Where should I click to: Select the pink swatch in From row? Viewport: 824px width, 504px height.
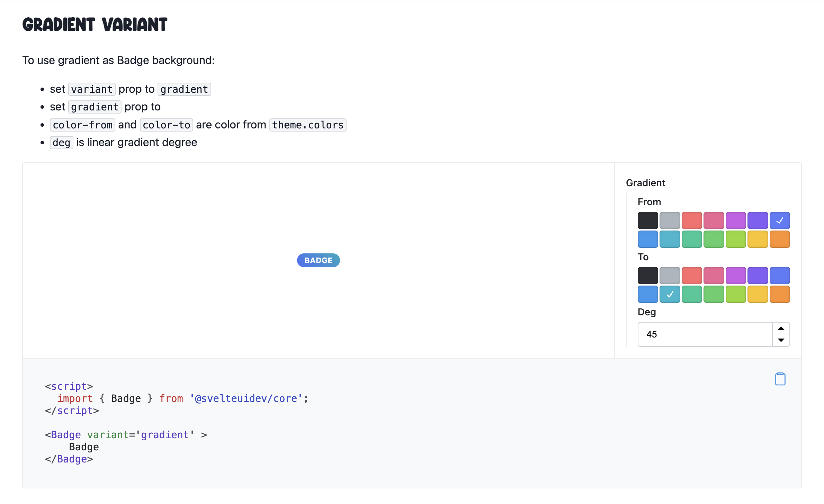(x=714, y=220)
